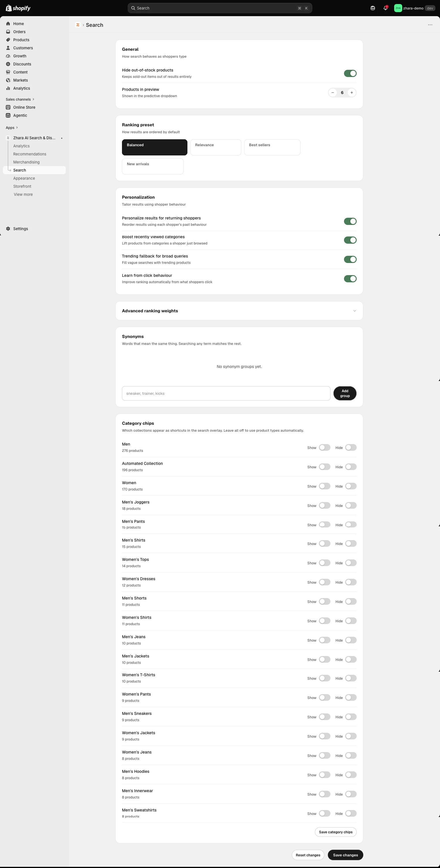
Task: Enable Show toggle for Men collection
Action: (x=324, y=448)
